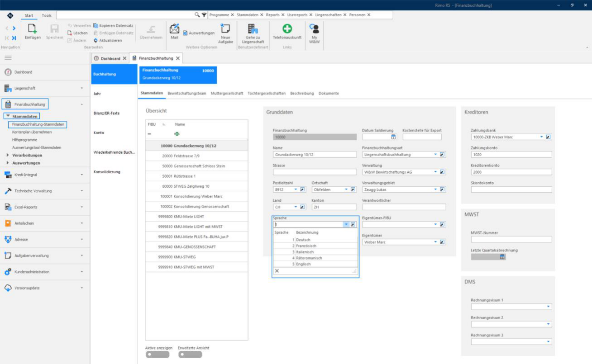Click the Strasse input field

point(315,172)
